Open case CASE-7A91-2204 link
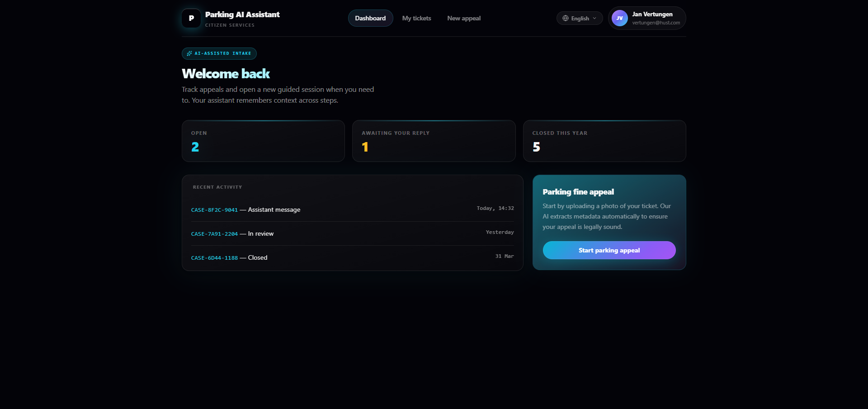868x409 pixels. coord(214,234)
